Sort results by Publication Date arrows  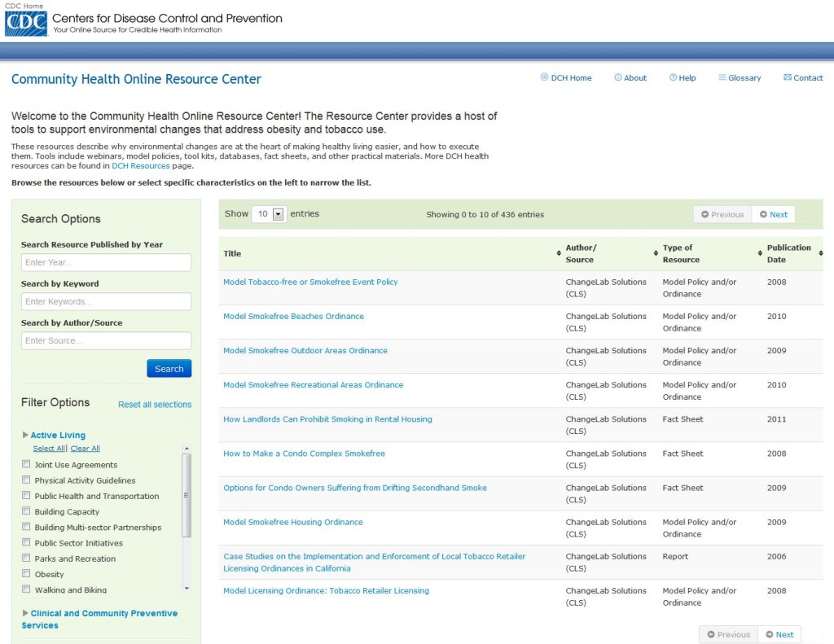click(819, 253)
